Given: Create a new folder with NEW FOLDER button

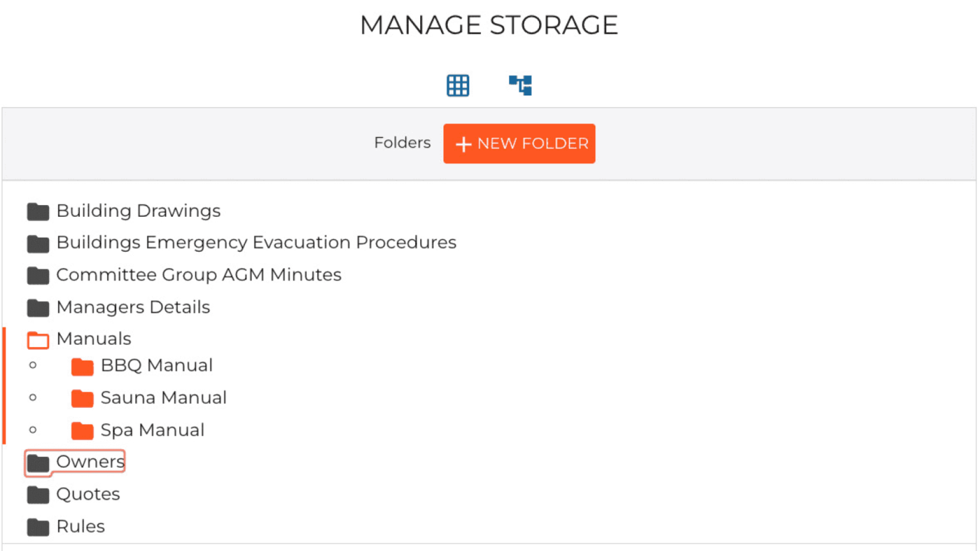Looking at the screenshot, I should tap(519, 143).
